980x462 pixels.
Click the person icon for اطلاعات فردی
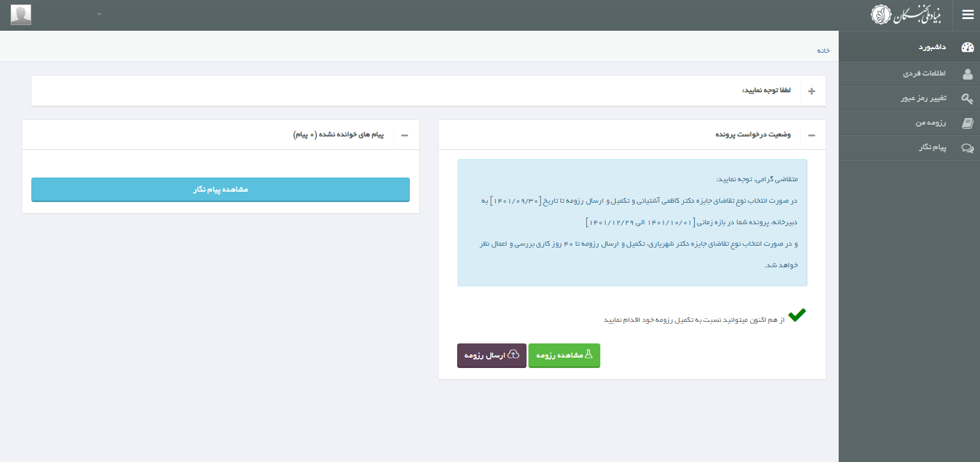(968, 74)
